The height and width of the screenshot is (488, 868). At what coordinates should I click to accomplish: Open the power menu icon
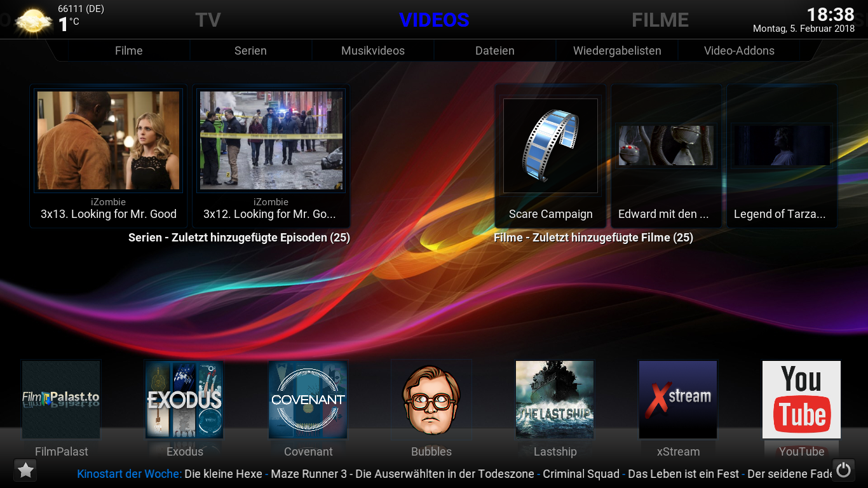point(843,470)
